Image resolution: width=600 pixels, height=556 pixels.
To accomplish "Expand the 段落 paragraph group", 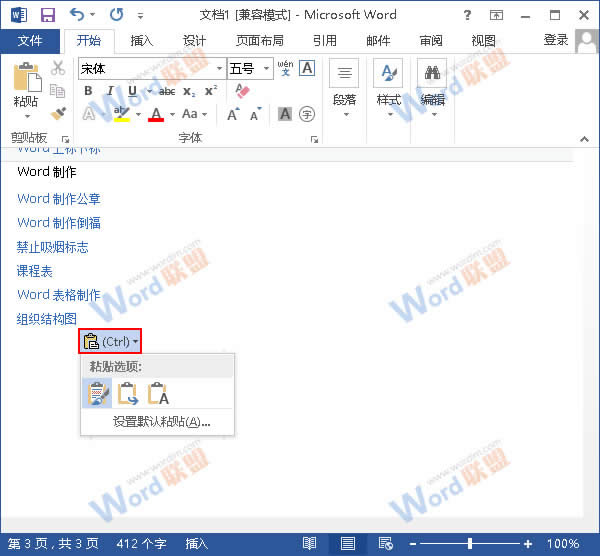I will click(344, 88).
